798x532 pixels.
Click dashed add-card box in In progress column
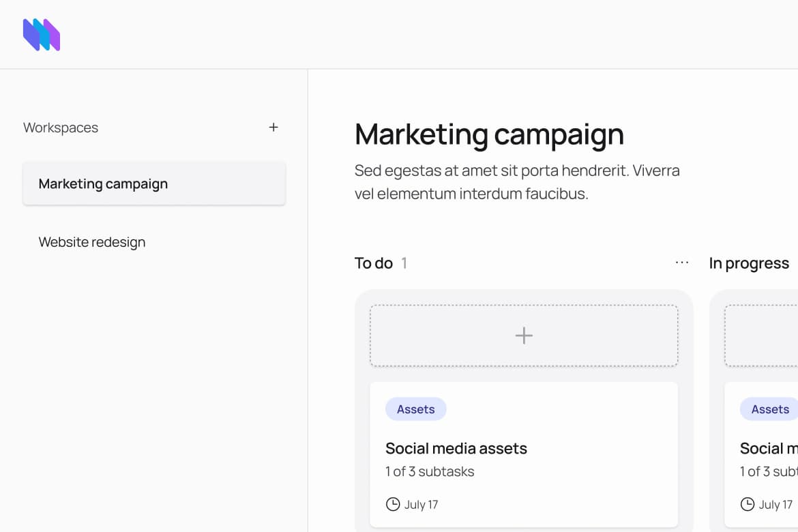(761, 336)
